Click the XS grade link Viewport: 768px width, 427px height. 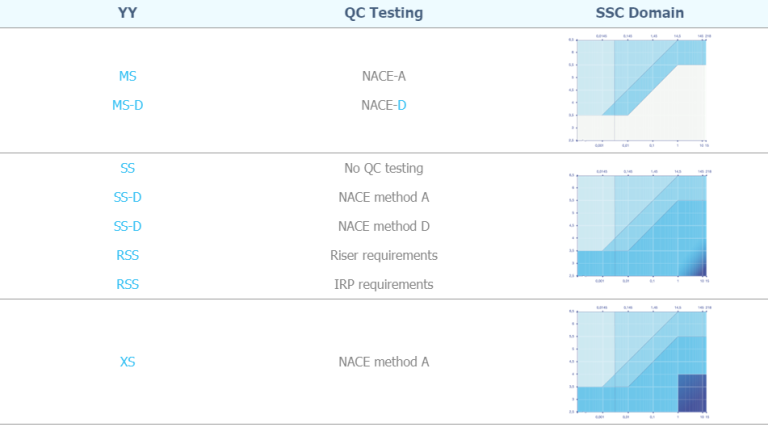click(x=128, y=362)
